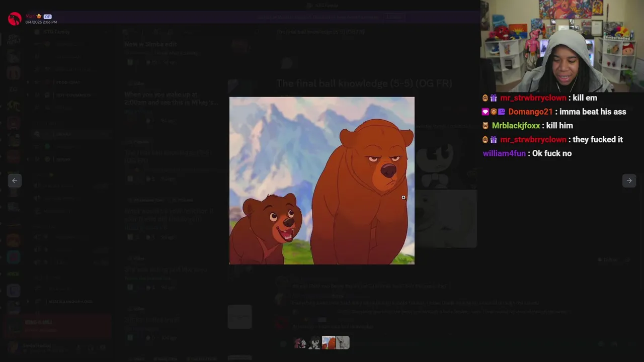
Task: Click the OP badge beside Mari
Action: (47, 17)
